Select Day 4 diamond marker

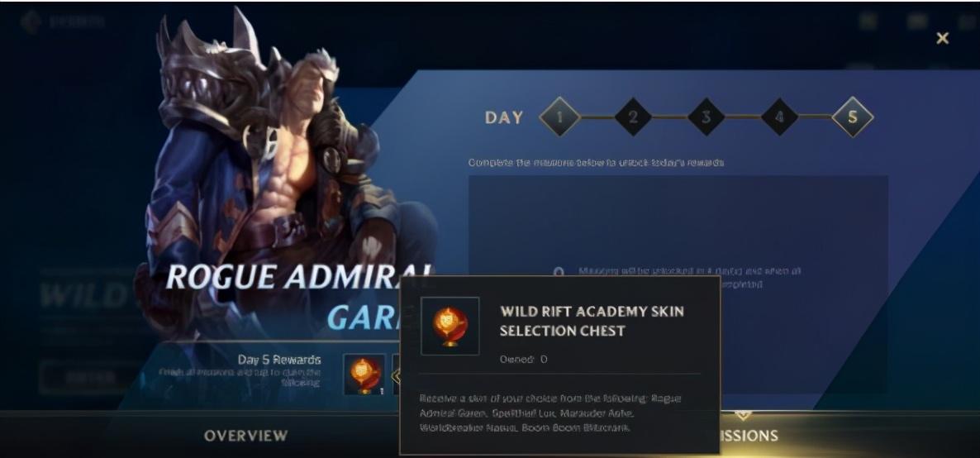point(779,117)
